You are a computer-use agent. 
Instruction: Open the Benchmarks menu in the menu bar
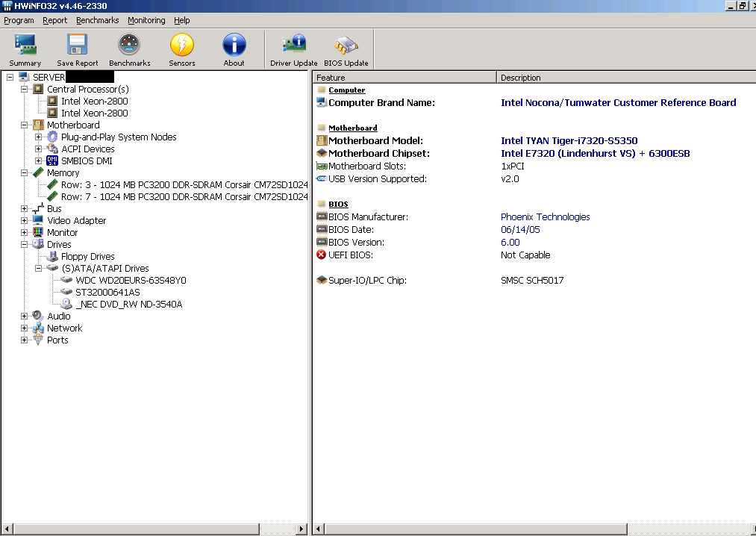pos(98,20)
